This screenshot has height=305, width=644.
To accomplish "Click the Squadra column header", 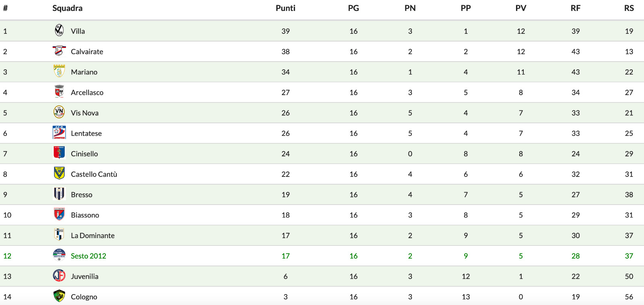I will (x=67, y=8).
